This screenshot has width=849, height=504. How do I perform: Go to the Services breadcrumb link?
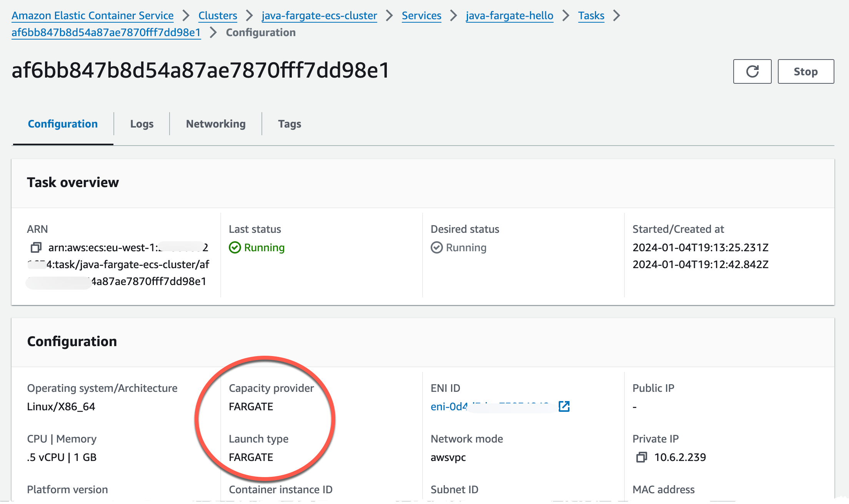421,15
